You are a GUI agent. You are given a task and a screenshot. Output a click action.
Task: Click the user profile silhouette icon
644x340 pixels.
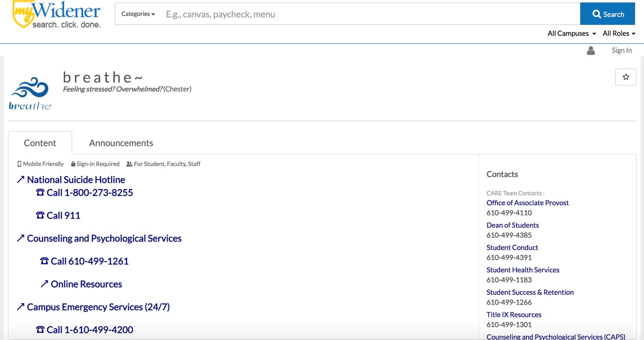[x=591, y=51]
